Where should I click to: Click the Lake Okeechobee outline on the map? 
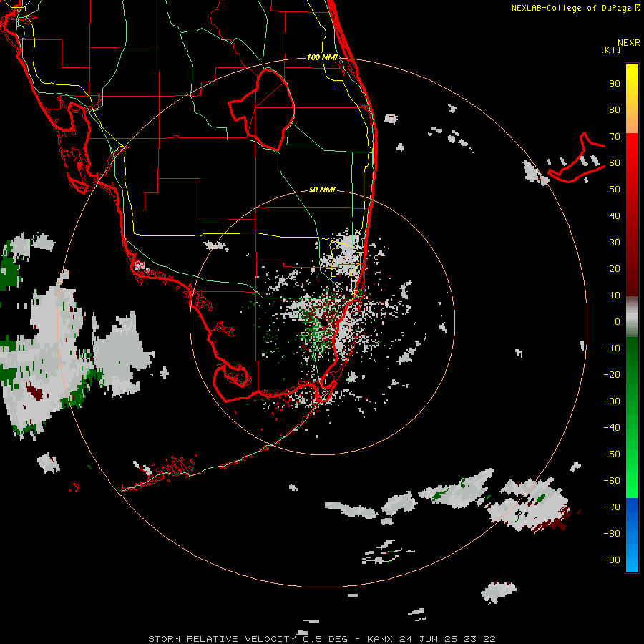click(x=262, y=109)
